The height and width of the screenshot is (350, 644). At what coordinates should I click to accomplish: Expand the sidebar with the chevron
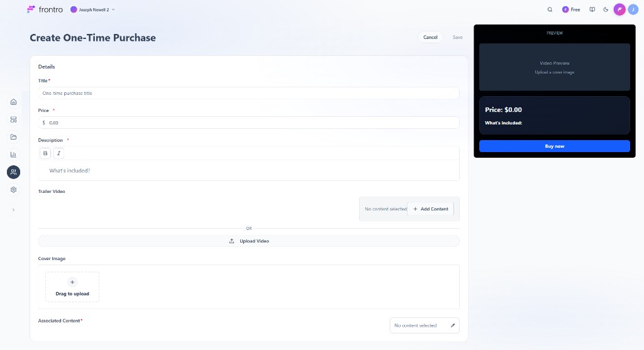(14, 210)
